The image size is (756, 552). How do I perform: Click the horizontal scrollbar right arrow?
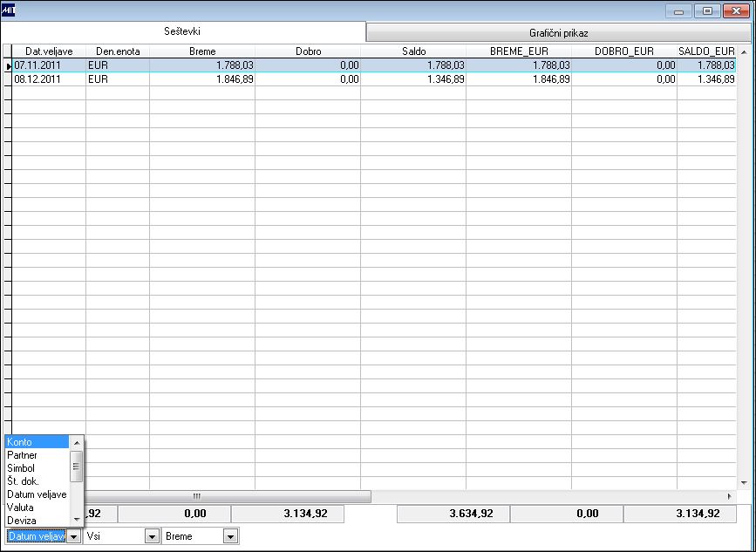[729, 496]
